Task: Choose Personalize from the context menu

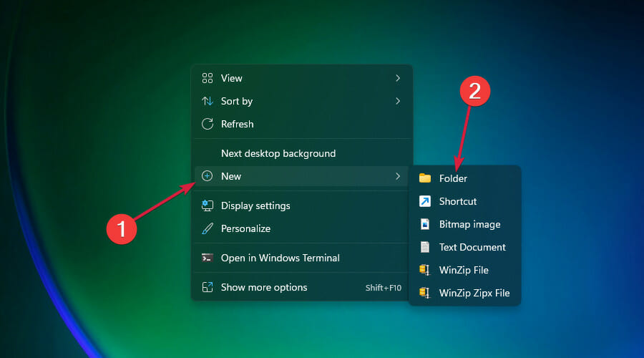Action: [302, 228]
